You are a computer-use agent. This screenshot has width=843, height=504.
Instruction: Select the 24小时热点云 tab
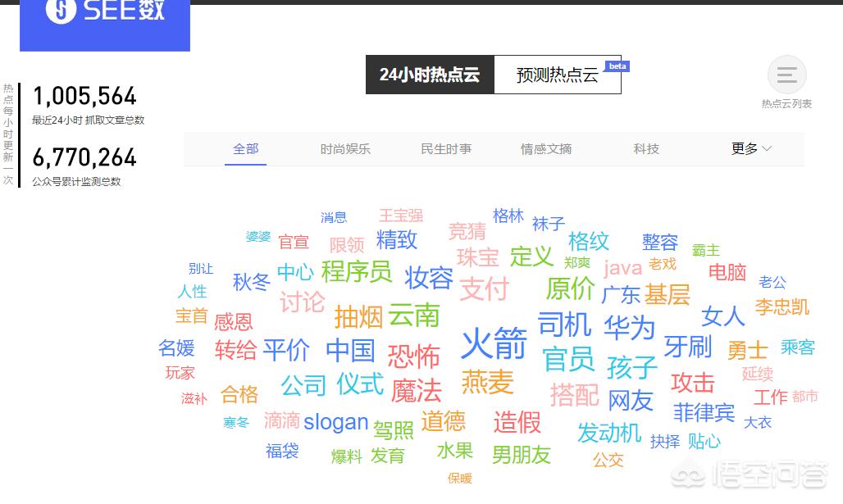coord(430,75)
